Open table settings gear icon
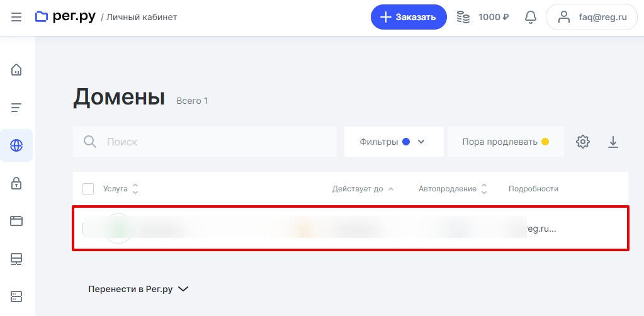644x316 pixels. [x=583, y=142]
